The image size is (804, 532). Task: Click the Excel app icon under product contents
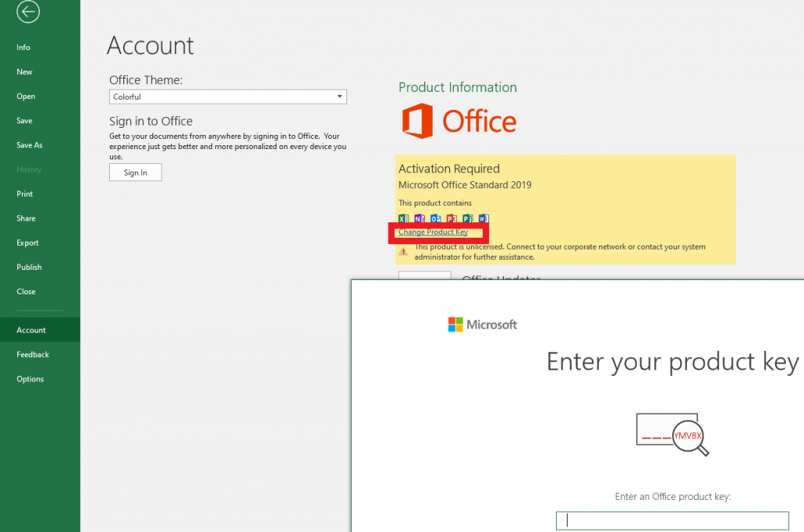click(403, 218)
